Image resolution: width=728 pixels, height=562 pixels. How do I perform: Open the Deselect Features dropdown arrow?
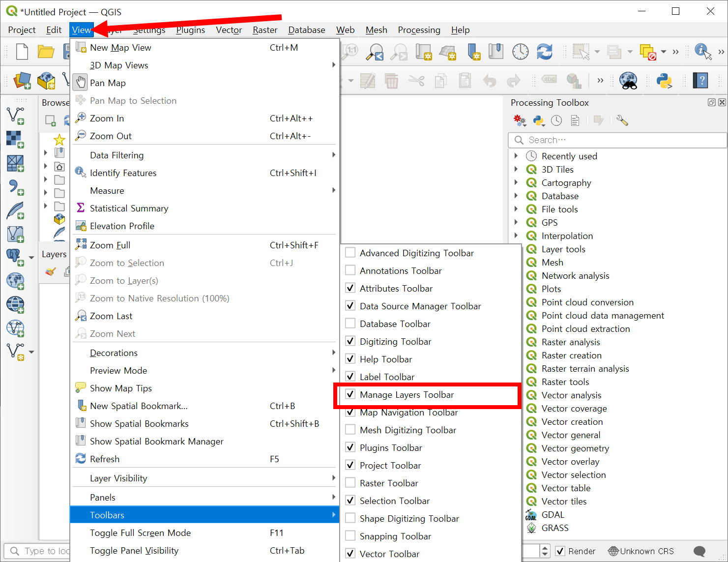(x=664, y=52)
